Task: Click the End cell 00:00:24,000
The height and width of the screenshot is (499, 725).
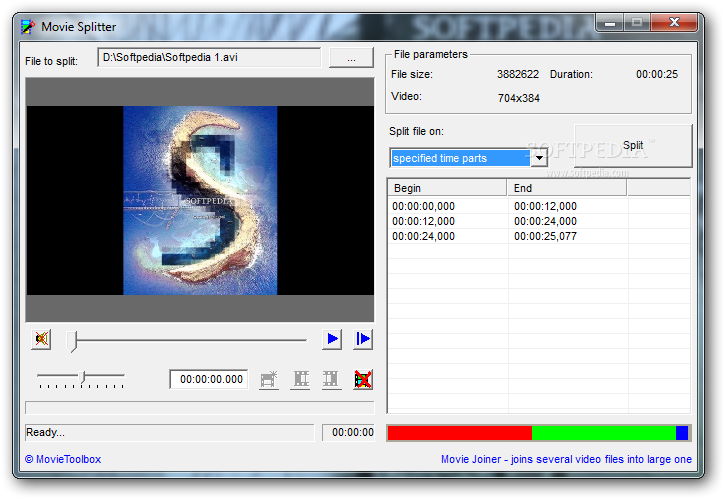Action: click(x=545, y=222)
